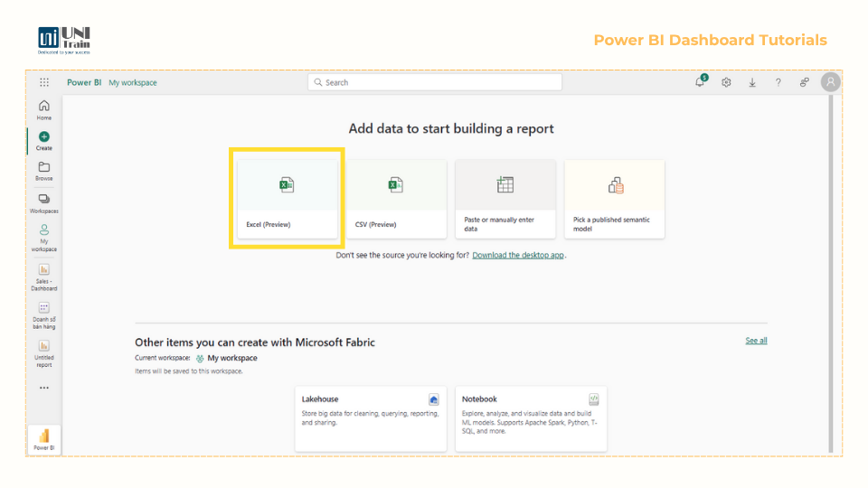Go to Home in the sidebar
The width and height of the screenshot is (868, 488).
pyautogui.click(x=43, y=110)
